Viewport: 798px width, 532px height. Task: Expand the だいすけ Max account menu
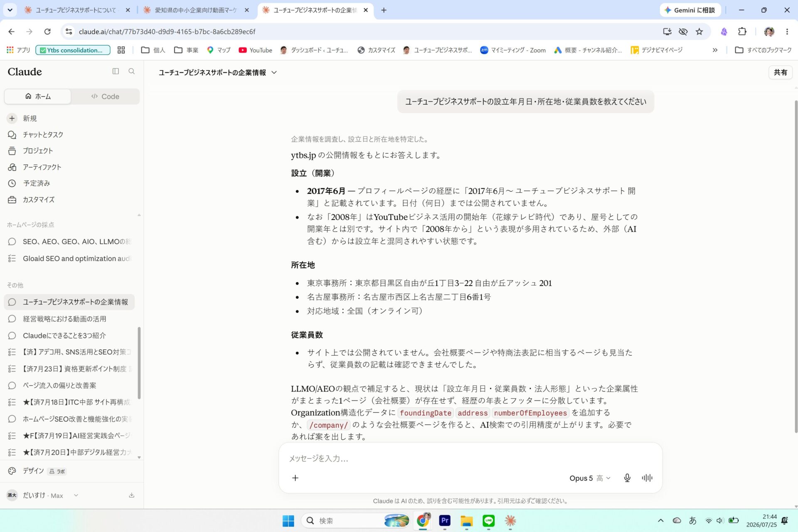coord(43,495)
